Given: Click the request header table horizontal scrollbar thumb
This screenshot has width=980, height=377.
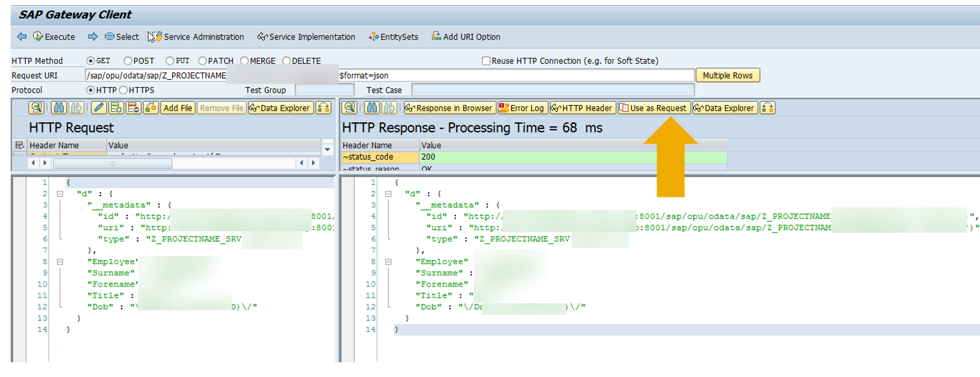Looking at the screenshot, I should coord(112,163).
